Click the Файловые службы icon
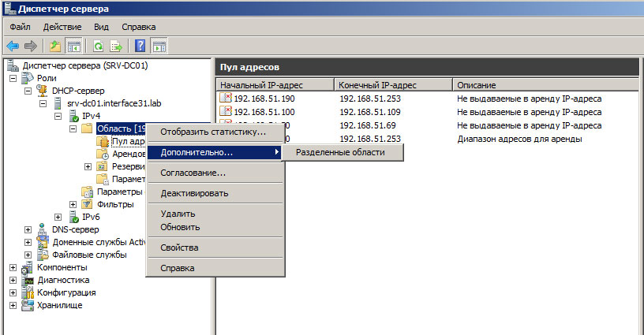The height and width of the screenshot is (335, 644). pyautogui.click(x=43, y=255)
